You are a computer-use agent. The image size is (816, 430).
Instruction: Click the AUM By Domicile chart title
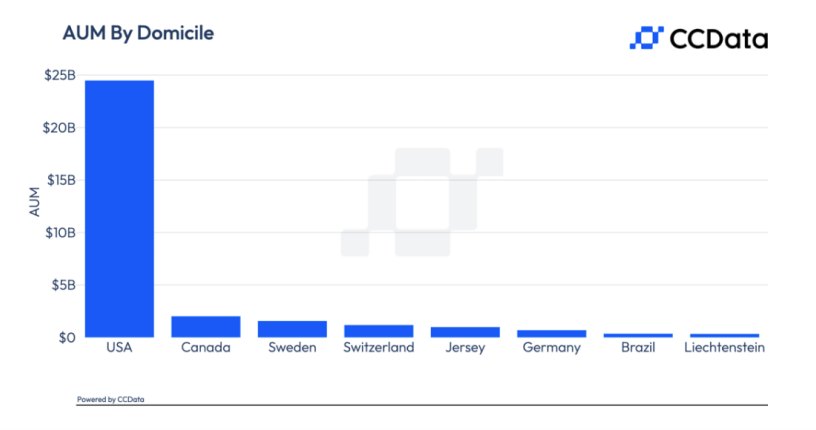click(138, 33)
